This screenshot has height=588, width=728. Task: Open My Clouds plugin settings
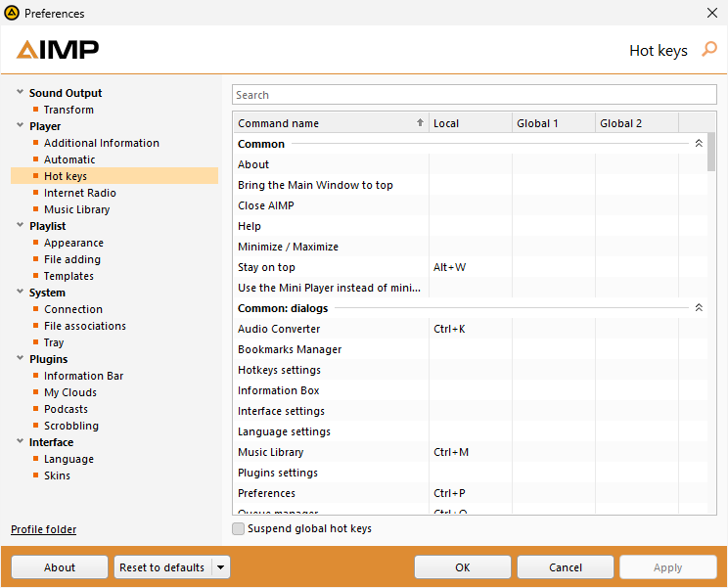(x=70, y=392)
